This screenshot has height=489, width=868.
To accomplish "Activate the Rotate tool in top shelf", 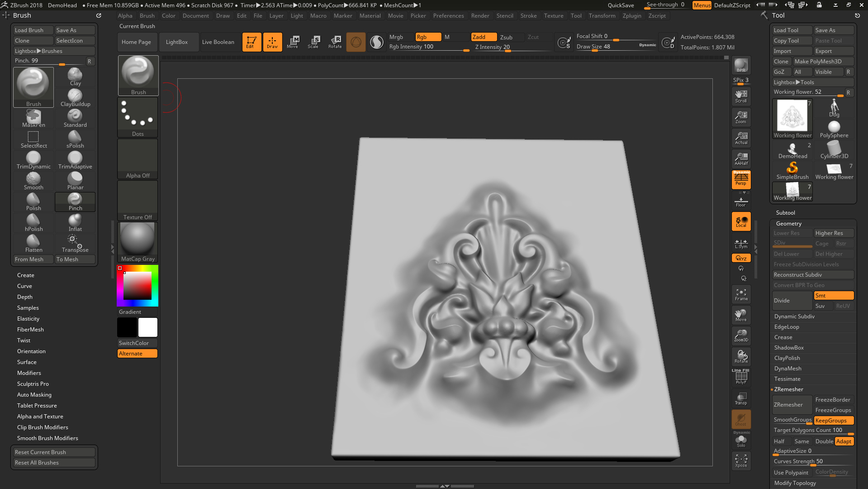I will point(335,42).
